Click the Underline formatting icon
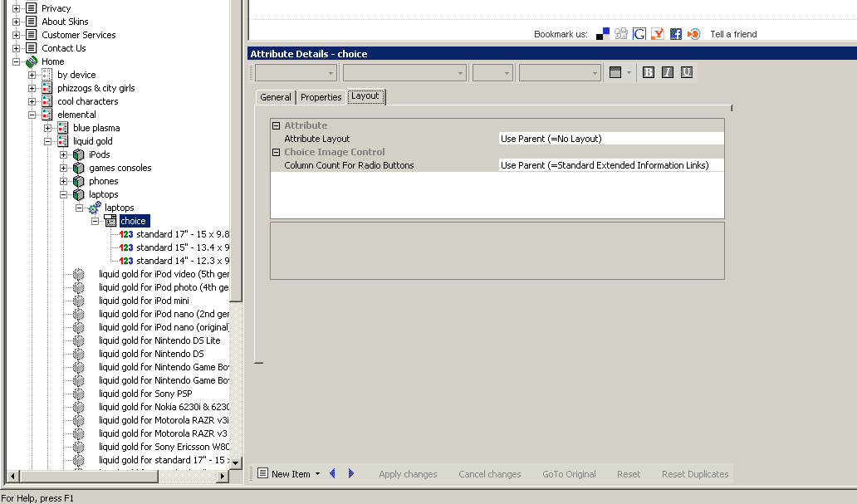The image size is (857, 504). tap(687, 72)
